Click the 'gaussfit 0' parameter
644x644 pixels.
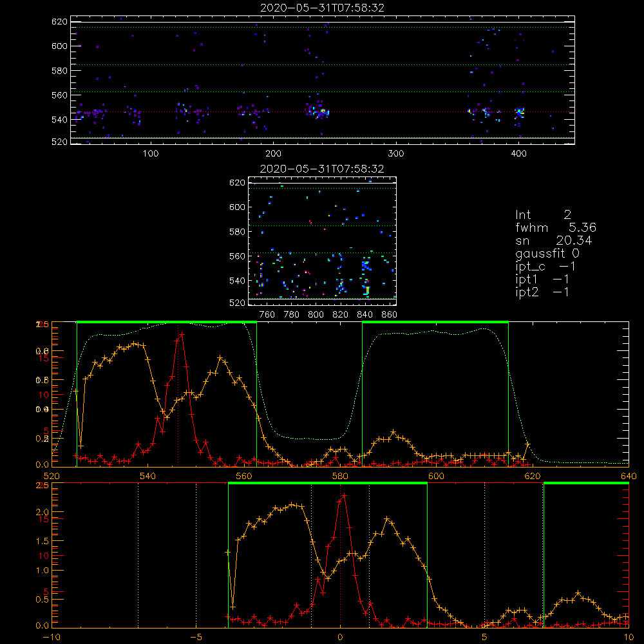pos(547,253)
